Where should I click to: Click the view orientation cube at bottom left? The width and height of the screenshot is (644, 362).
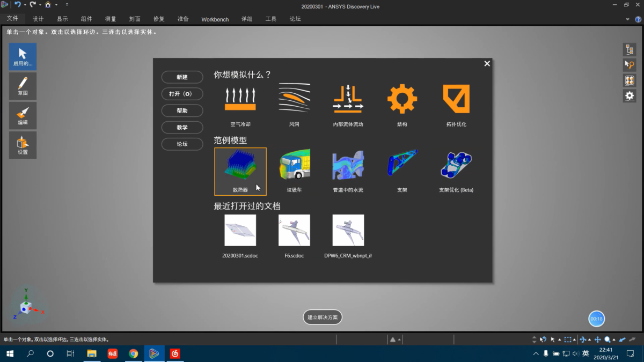pos(25,308)
